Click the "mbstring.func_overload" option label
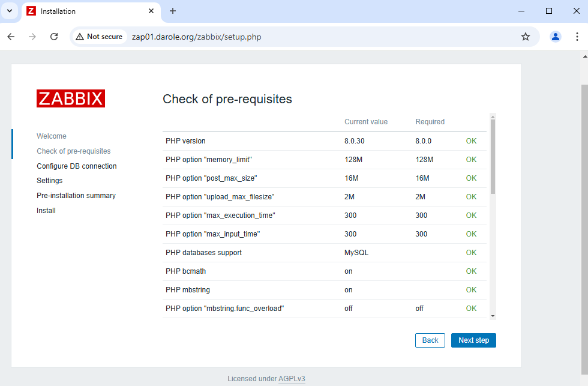The width and height of the screenshot is (588, 386). [x=224, y=309]
